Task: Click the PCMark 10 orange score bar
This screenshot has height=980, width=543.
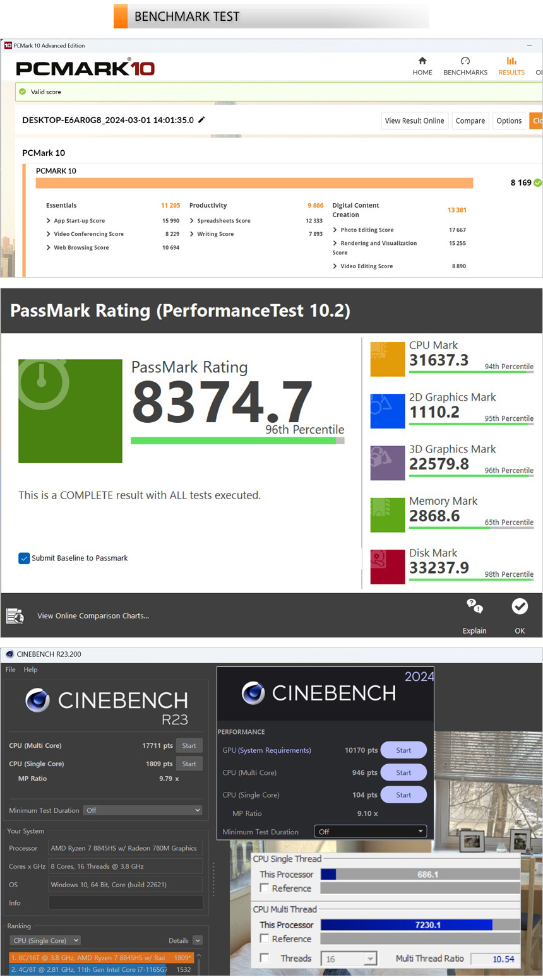Action: tap(254, 183)
